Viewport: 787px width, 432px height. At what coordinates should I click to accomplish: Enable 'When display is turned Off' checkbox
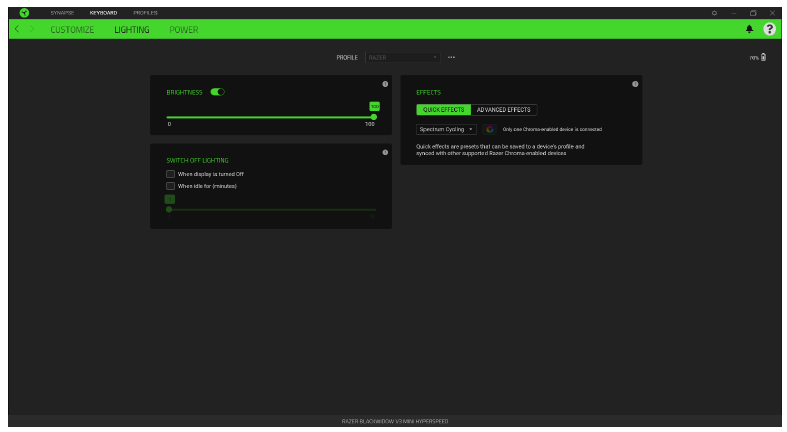[x=170, y=174]
